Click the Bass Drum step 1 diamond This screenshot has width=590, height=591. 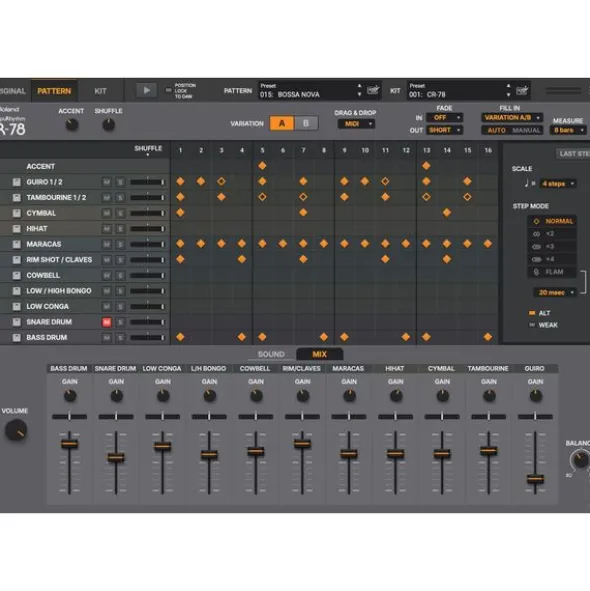coord(180,337)
